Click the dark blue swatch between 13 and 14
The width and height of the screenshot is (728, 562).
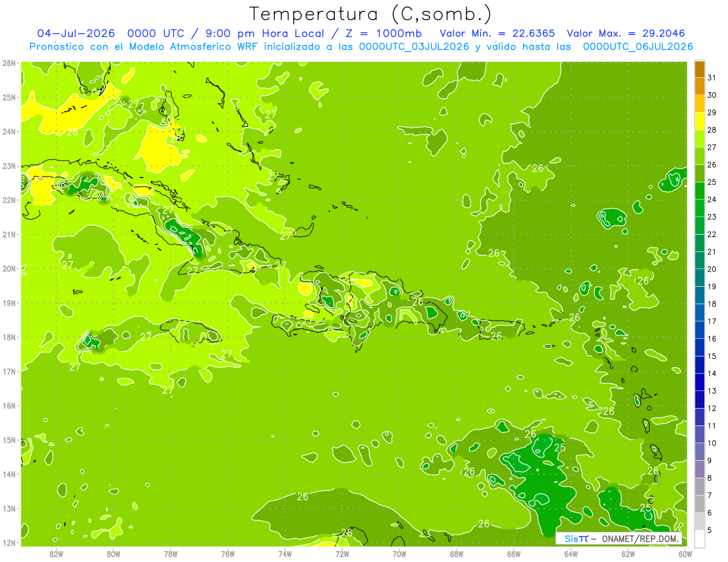pyautogui.click(x=699, y=382)
